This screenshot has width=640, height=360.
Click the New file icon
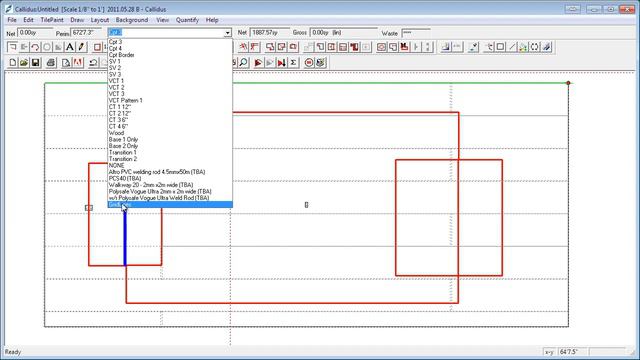[x=13, y=62]
